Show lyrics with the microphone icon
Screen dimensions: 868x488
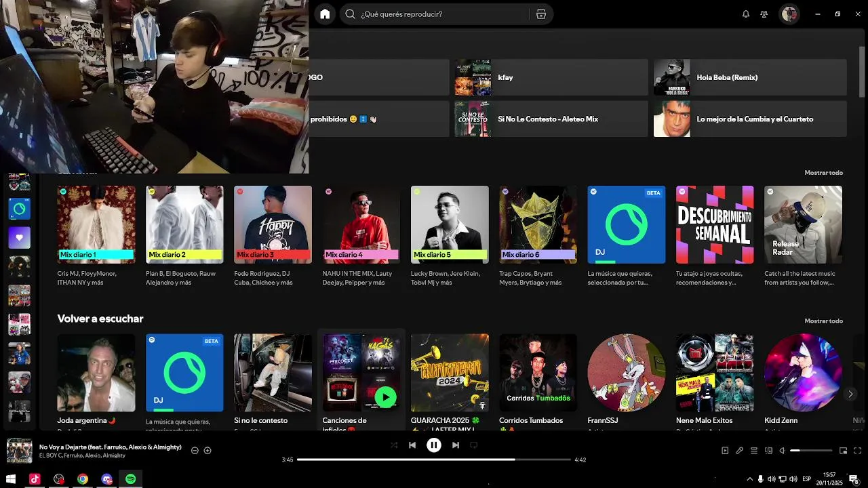pyautogui.click(x=740, y=451)
